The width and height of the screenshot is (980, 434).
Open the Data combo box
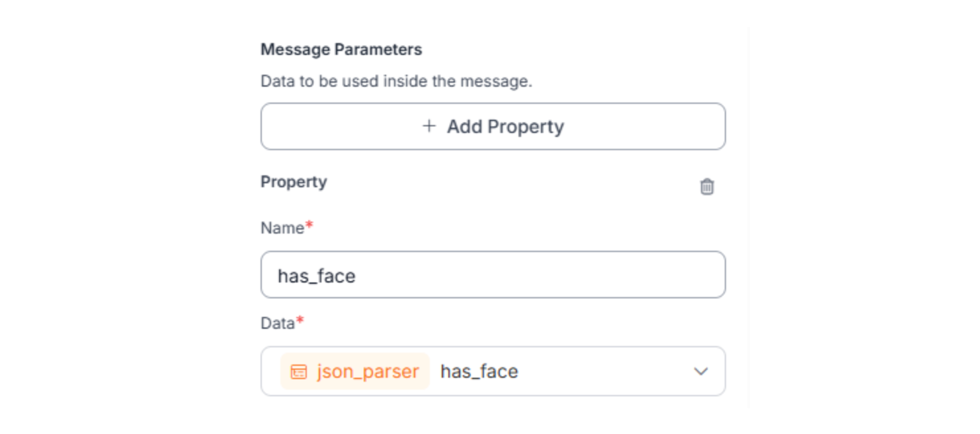(595, 372)
